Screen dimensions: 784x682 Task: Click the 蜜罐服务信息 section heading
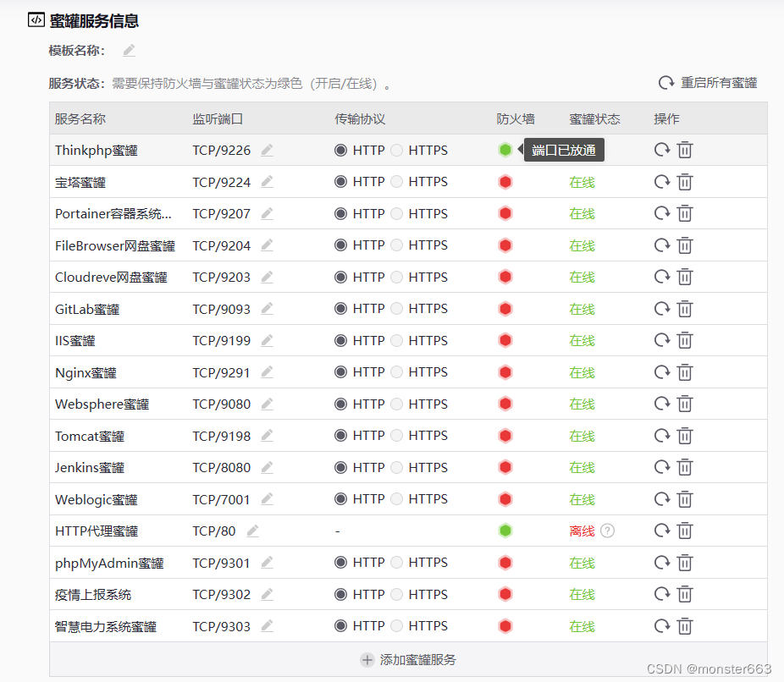pos(94,20)
